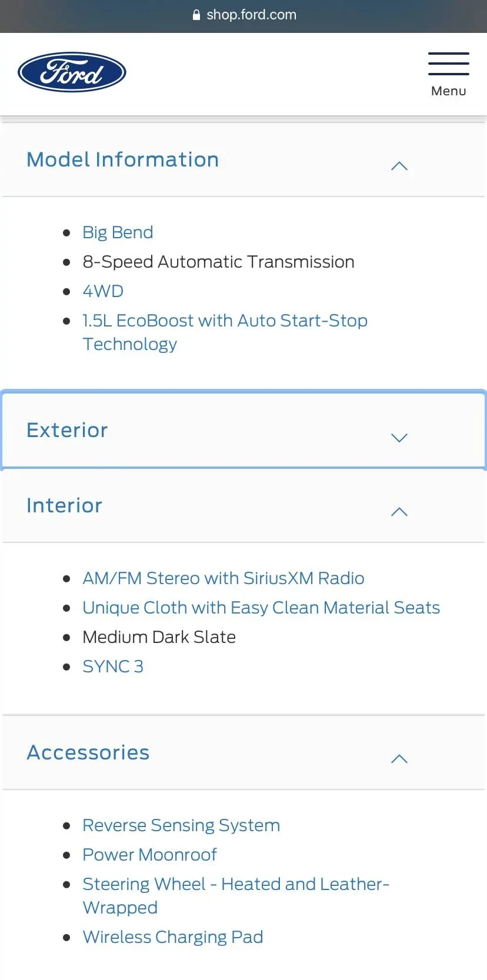Click AM/FM Stereo with SiriusXM Radio

coord(223,578)
